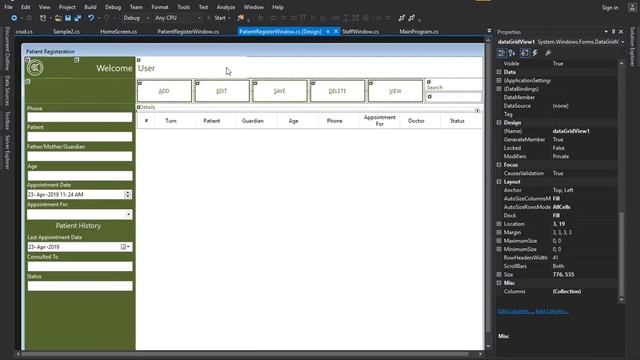The width and height of the screenshot is (640, 360).
Task: Click the EDIT button on the form
Action: 222,91
